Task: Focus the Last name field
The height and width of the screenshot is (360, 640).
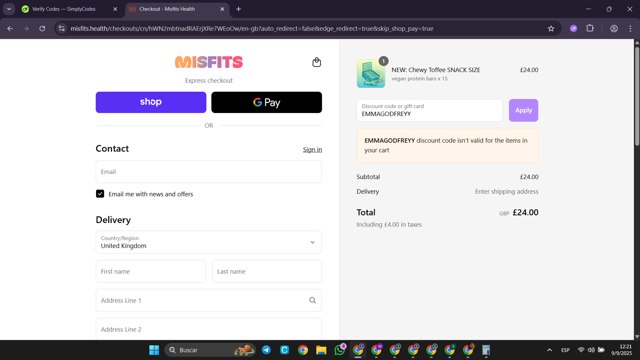Action: (x=267, y=271)
